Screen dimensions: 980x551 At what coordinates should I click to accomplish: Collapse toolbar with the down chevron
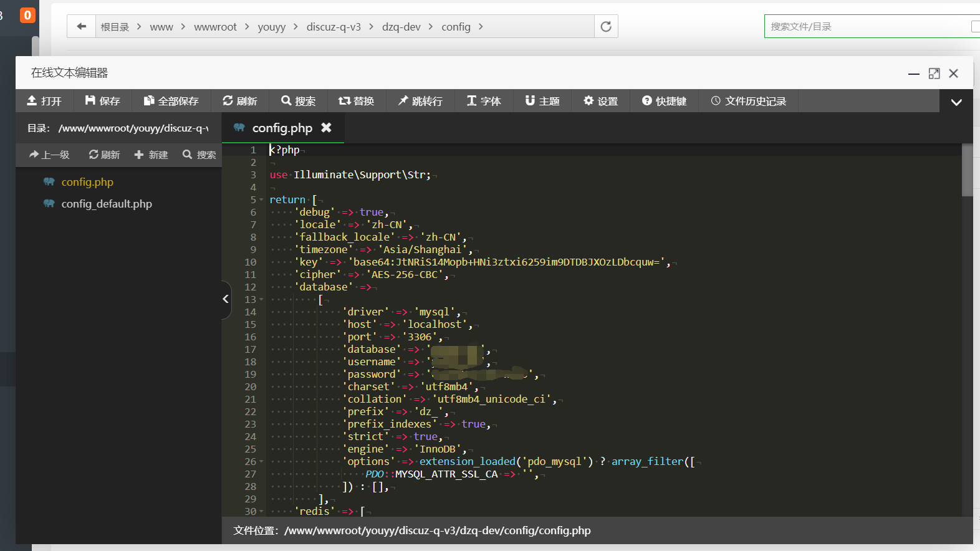pyautogui.click(x=956, y=102)
